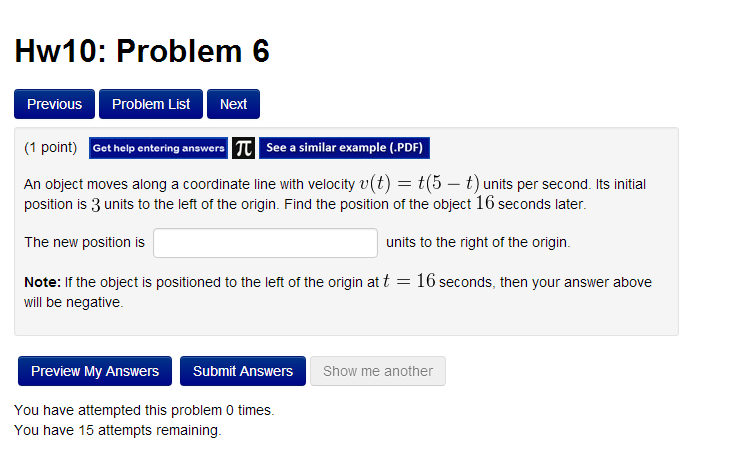Click the Hw10: Problem 6 heading
742x470 pixels.
pyautogui.click(x=142, y=52)
